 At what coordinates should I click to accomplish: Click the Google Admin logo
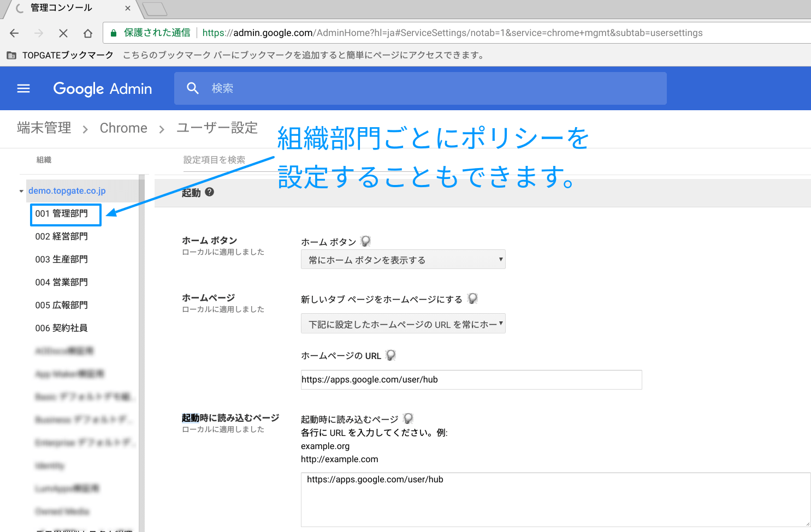(x=103, y=88)
